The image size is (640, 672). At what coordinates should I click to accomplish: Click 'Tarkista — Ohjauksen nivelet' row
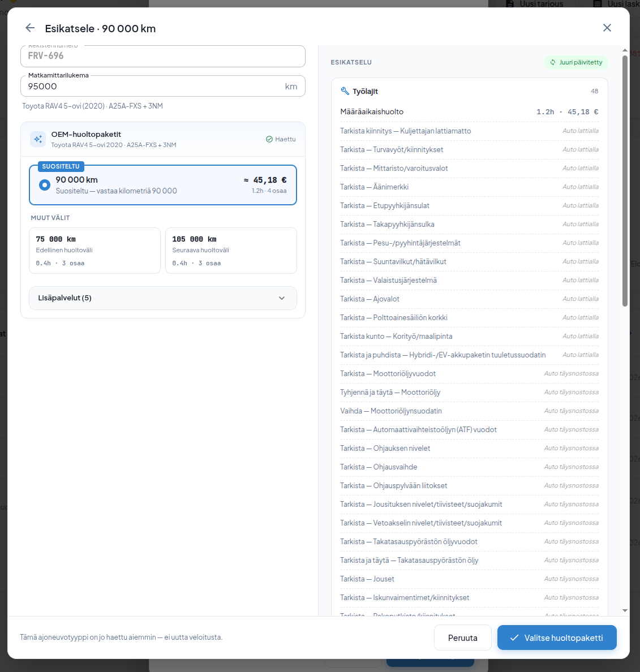[470, 449]
